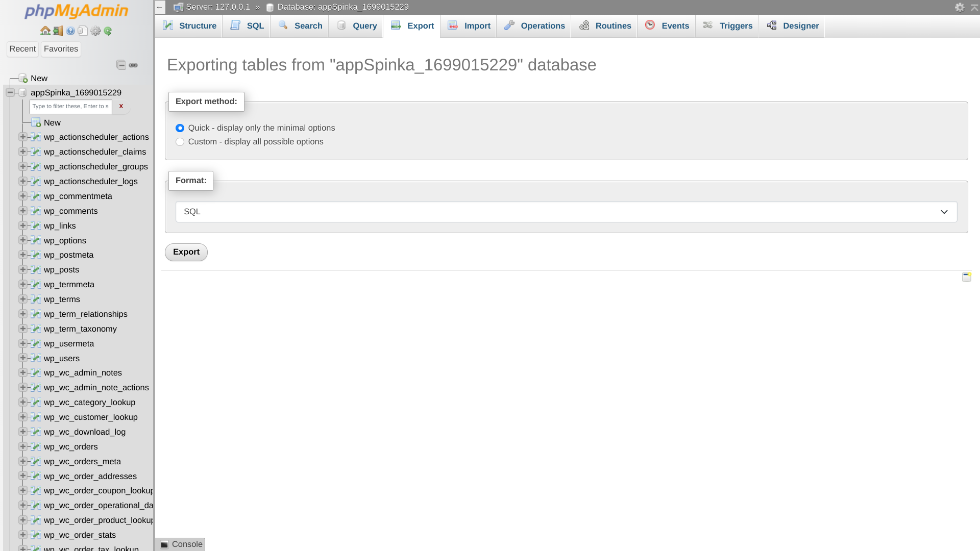Expand the wp_posts table node
Screen dimensions: 980x551
[22, 269]
